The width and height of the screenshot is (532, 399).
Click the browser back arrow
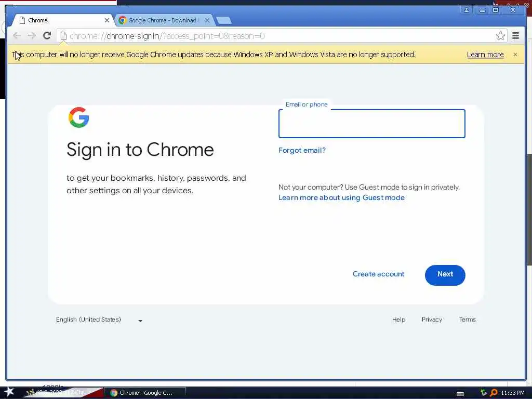(17, 36)
